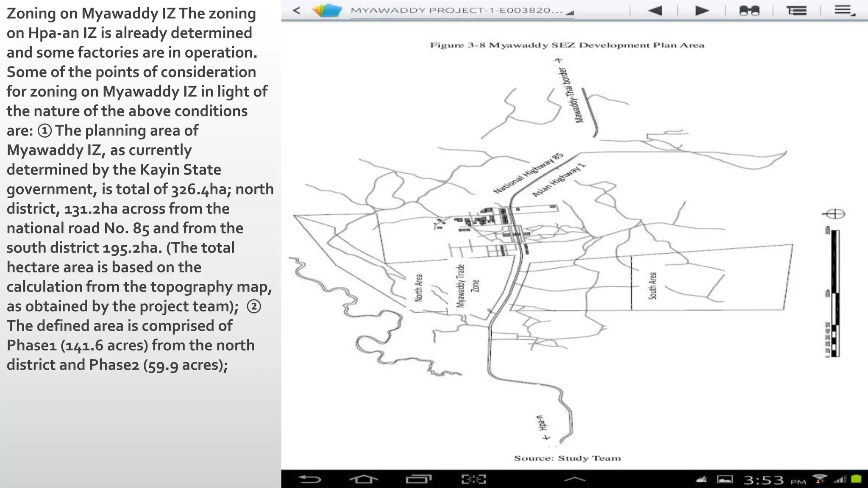Go to next page with right triangle
868x488 pixels.
pyautogui.click(x=702, y=11)
